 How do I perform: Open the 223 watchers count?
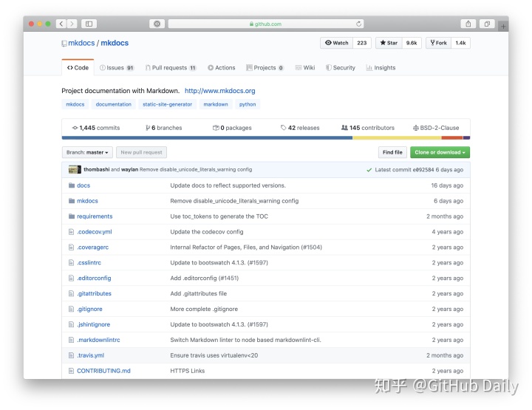coord(361,43)
